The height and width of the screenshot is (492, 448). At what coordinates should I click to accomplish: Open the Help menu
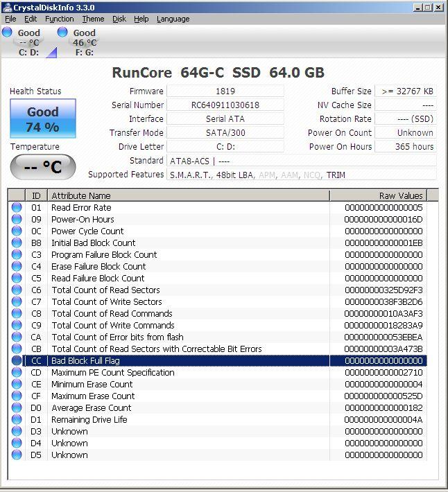pos(141,19)
